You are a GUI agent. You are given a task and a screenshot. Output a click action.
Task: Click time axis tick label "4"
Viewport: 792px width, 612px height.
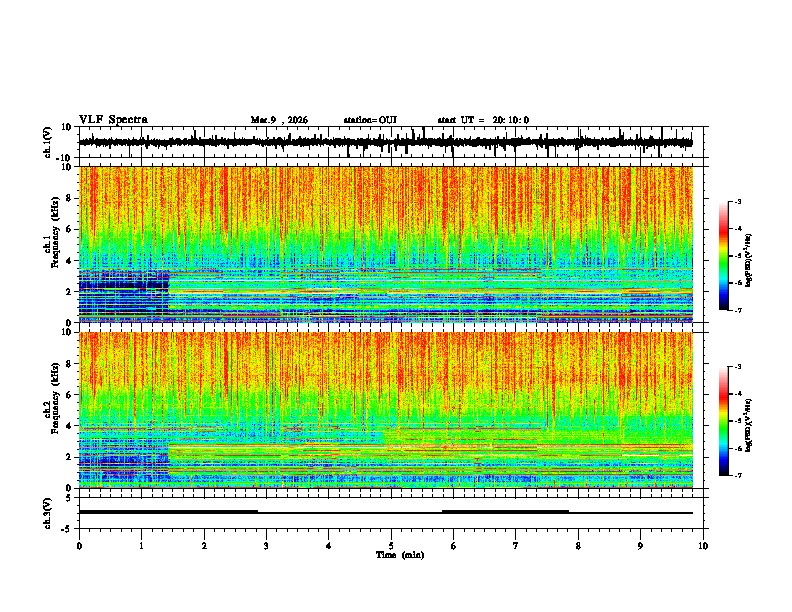[329, 546]
